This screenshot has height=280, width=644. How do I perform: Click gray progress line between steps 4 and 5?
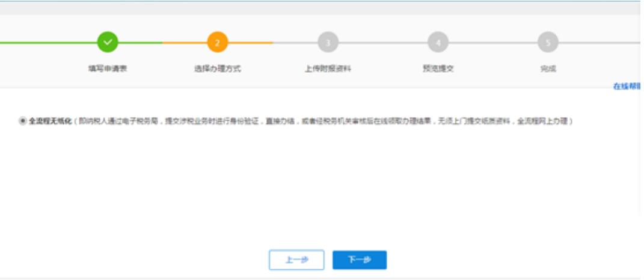click(492, 43)
